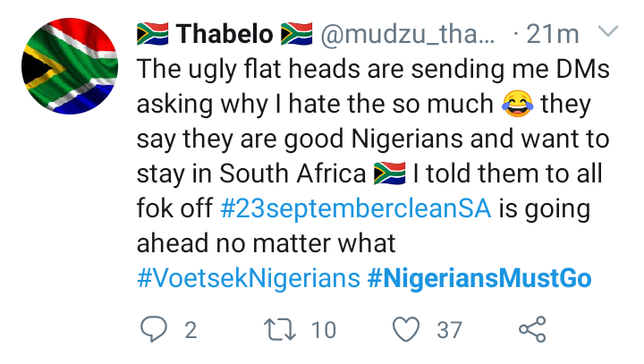644x364 pixels.
Task: Click the flag emoji after the name Thabelo
Action: tap(297, 35)
